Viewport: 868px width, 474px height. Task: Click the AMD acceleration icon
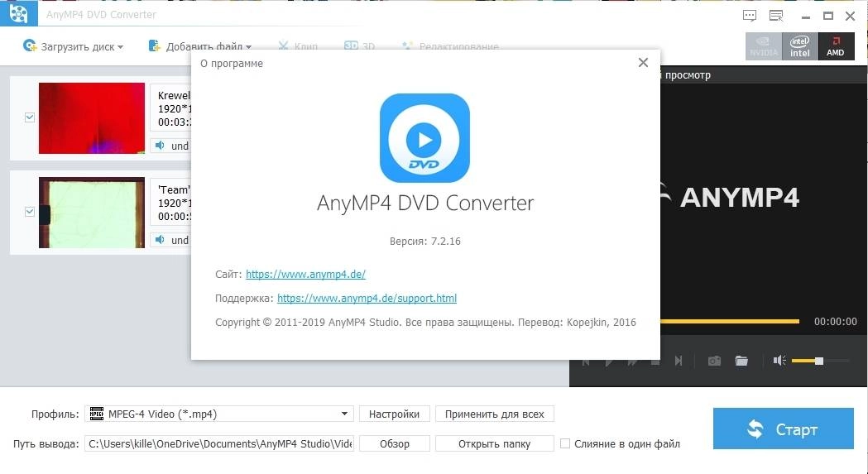pyautogui.click(x=836, y=46)
